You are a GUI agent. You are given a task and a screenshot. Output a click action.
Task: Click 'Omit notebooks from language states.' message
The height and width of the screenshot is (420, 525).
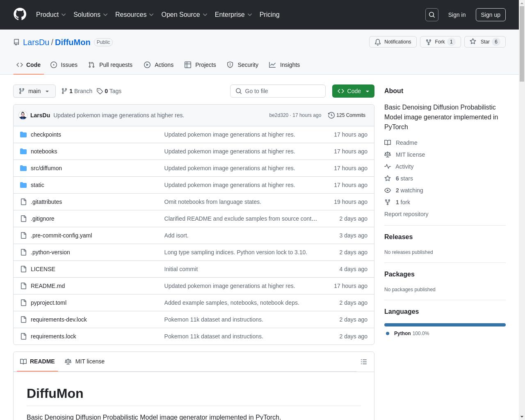212,202
